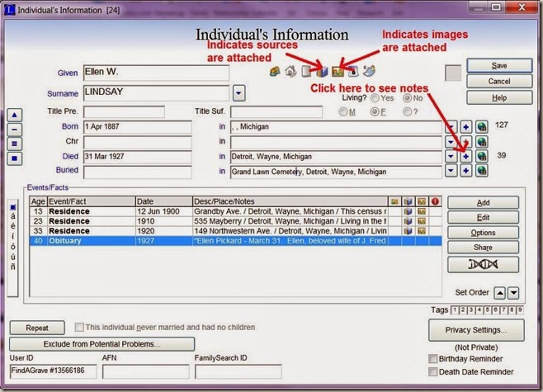Click the up-triangle button left of Title Pre.

pyautogui.click(x=14, y=115)
